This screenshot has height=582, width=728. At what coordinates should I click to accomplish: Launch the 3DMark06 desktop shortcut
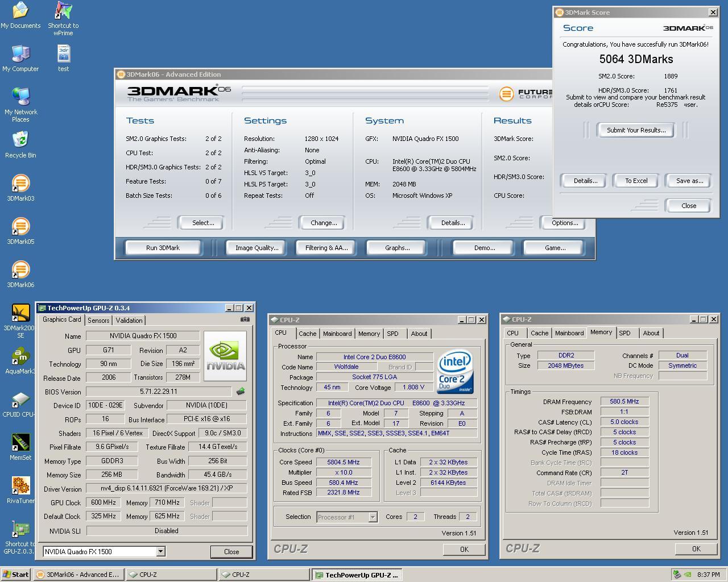coord(20,275)
